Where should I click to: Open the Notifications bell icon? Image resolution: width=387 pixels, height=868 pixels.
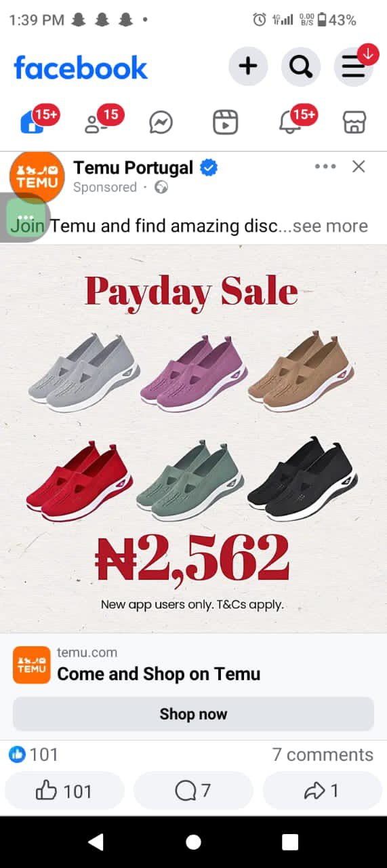click(x=290, y=122)
